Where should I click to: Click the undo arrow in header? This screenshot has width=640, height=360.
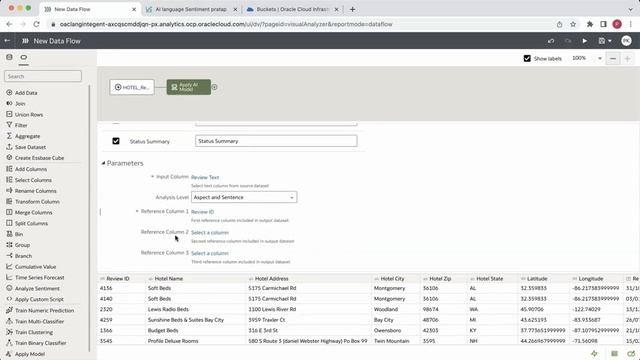tap(551, 41)
